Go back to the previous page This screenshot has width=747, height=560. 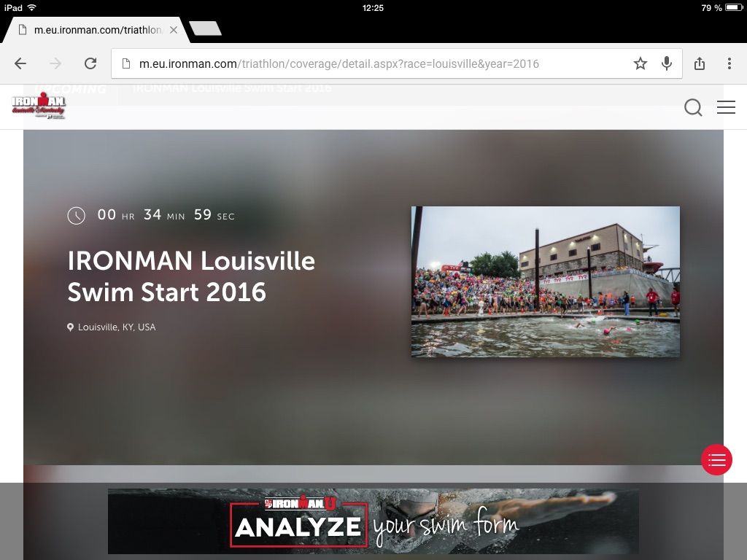point(20,63)
